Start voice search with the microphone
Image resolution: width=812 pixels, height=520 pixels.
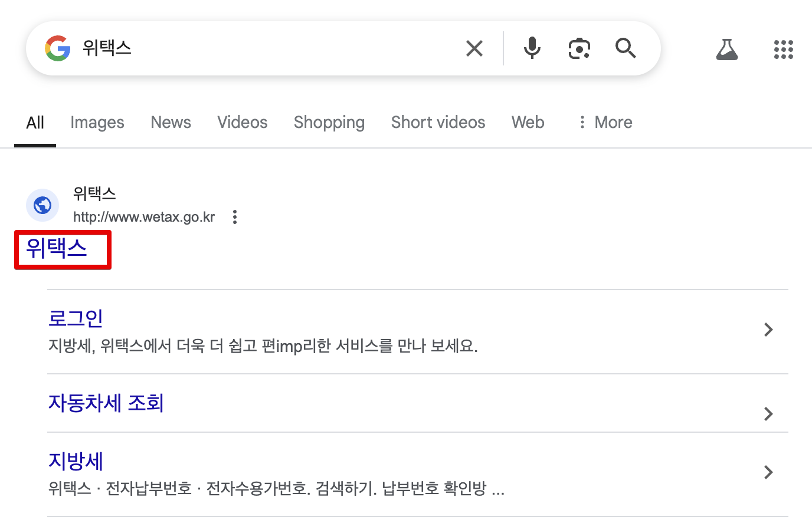pyautogui.click(x=532, y=48)
